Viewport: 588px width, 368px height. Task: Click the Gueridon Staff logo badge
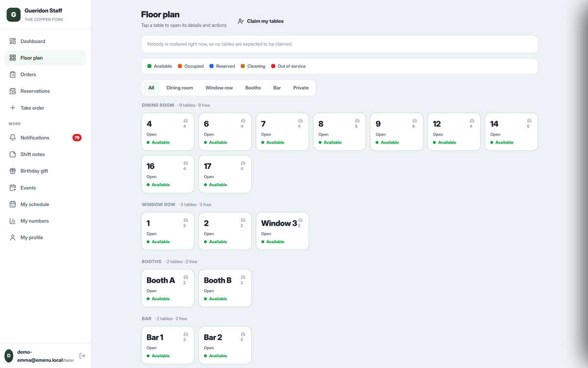pos(13,15)
